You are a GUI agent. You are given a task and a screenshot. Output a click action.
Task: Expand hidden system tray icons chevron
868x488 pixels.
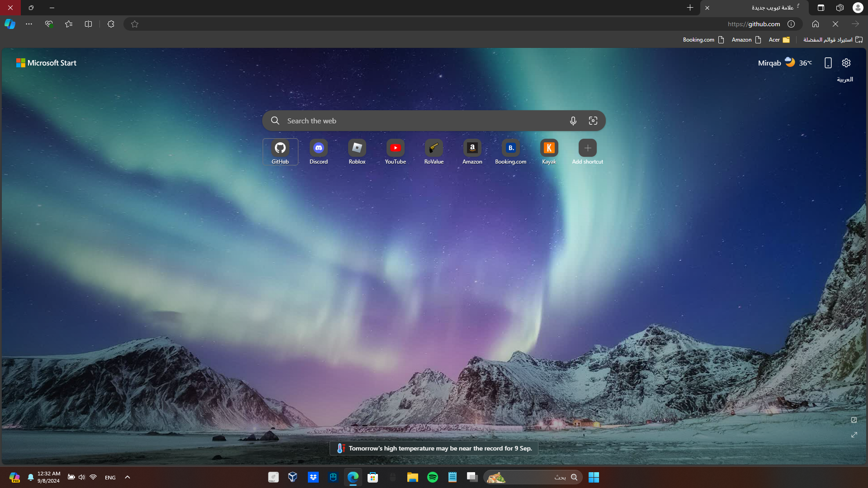(x=127, y=477)
